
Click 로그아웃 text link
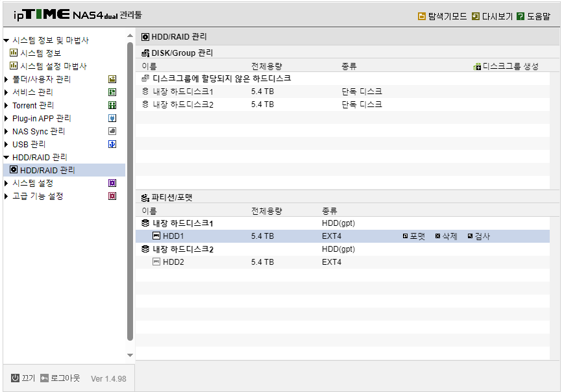pyautogui.click(x=65, y=378)
